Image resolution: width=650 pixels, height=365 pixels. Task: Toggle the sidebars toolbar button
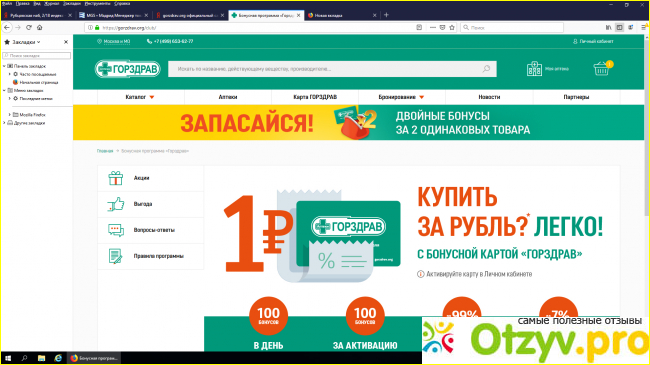(x=619, y=27)
